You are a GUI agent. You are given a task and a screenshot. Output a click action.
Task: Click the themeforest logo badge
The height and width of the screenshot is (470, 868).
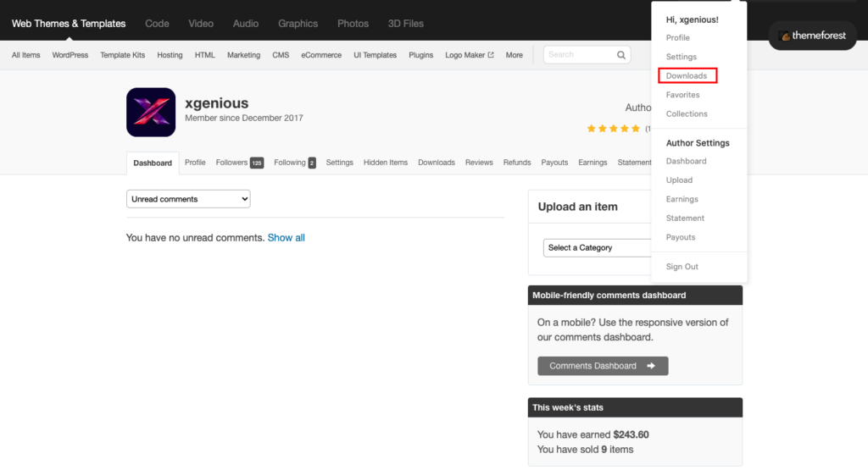812,36
